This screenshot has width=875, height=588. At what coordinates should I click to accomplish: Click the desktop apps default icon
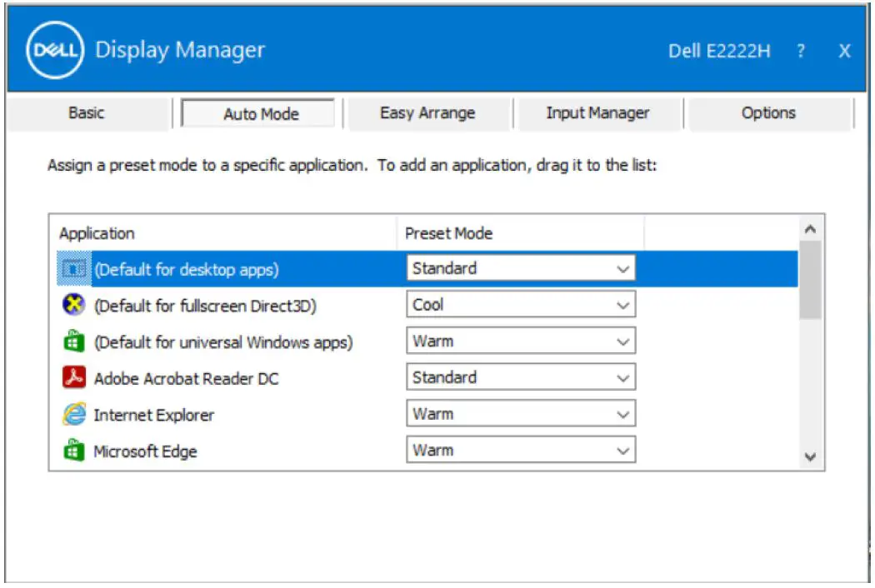[75, 268]
